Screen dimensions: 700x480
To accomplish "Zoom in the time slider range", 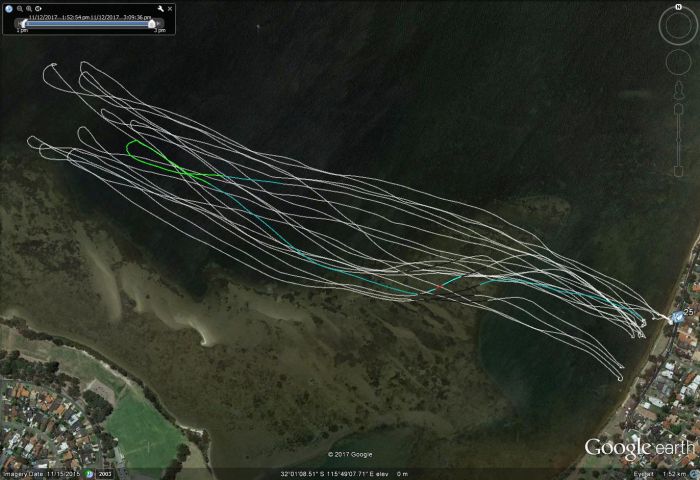I will point(28,8).
